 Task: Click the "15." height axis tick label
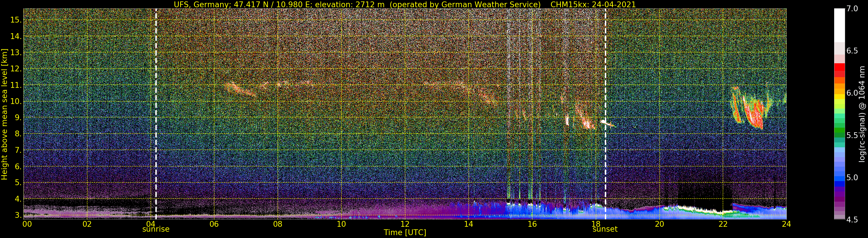click(x=16, y=20)
